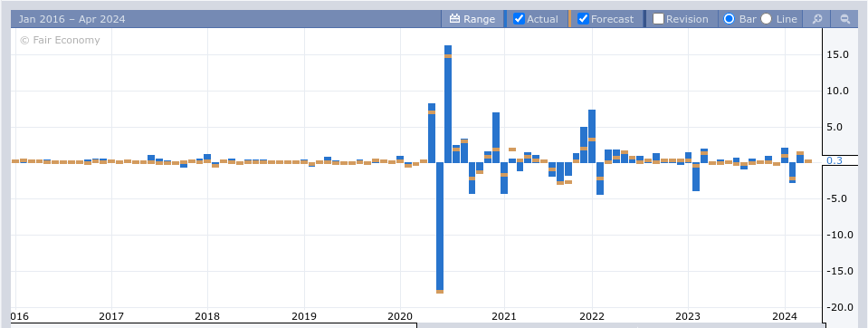Image resolution: width=868 pixels, height=328 pixels.
Task: Click the zoom in magnifier icon
Action: coord(817,19)
